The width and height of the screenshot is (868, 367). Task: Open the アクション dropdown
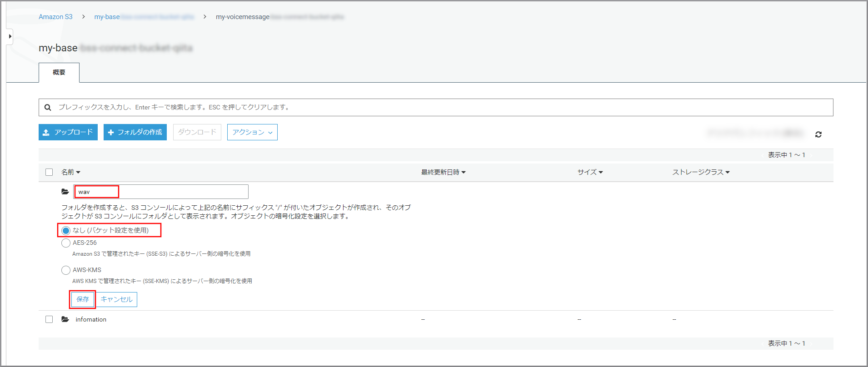[252, 132]
